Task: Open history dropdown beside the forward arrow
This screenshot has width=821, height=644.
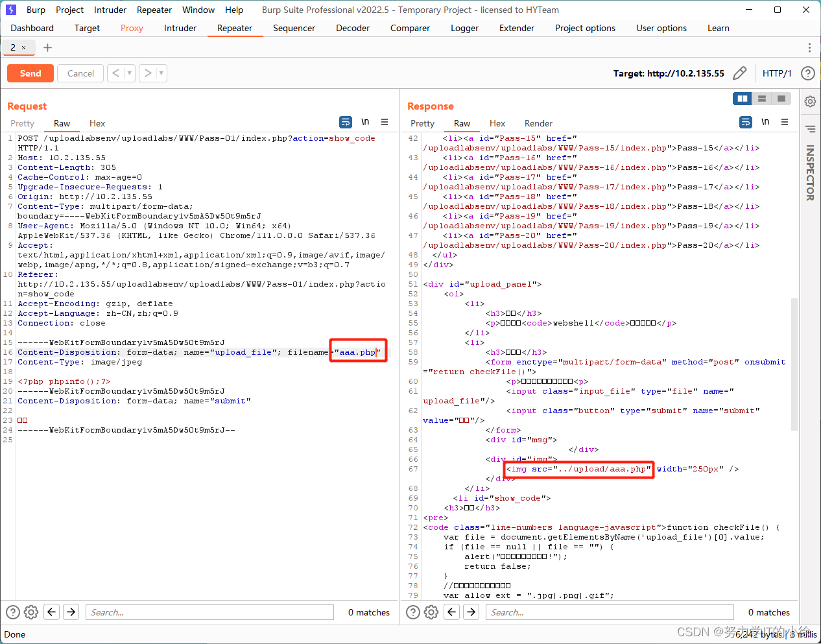Action: click(161, 73)
